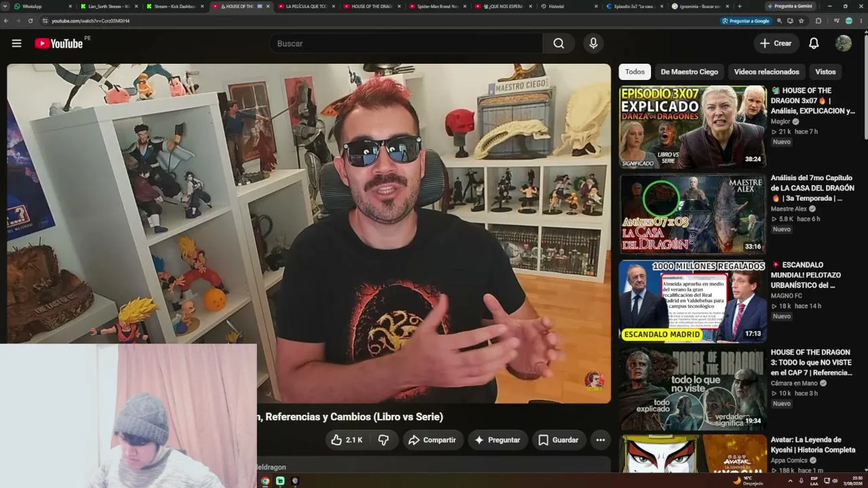Switch to the ignominia search tab

[x=701, y=6]
